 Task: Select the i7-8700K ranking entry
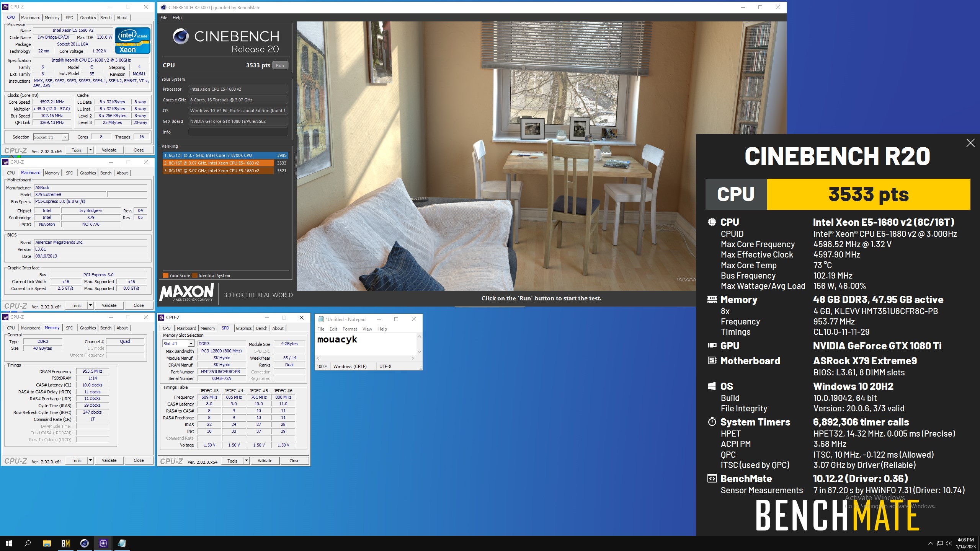pos(225,155)
